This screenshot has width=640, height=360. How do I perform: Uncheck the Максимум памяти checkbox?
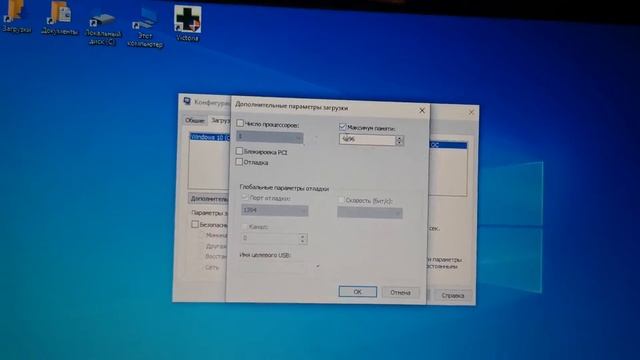tap(342, 127)
